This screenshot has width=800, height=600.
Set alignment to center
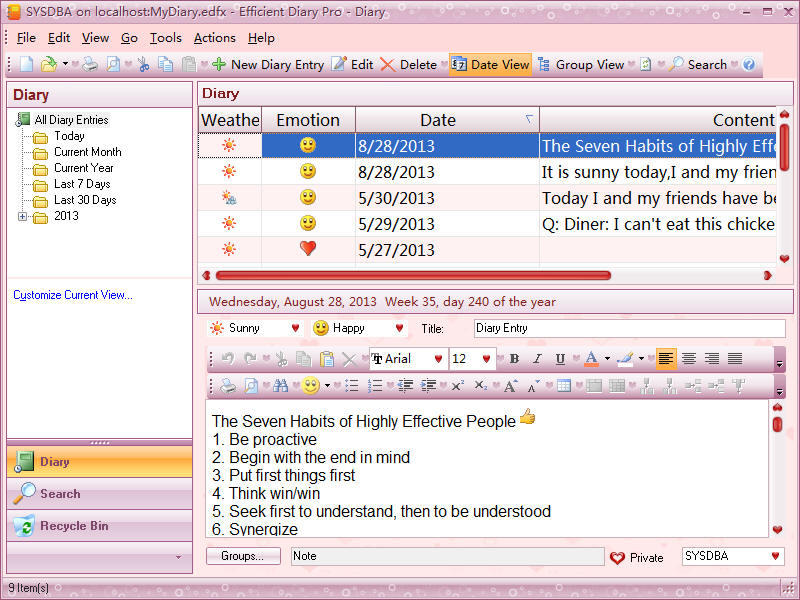pos(689,359)
